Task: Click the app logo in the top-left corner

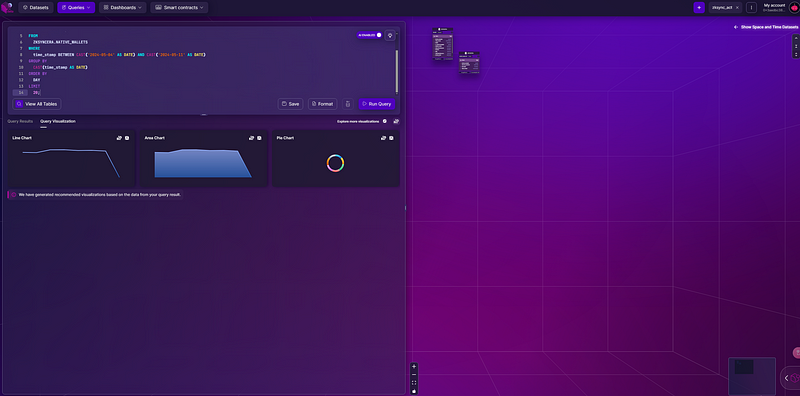Action: (x=7, y=7)
